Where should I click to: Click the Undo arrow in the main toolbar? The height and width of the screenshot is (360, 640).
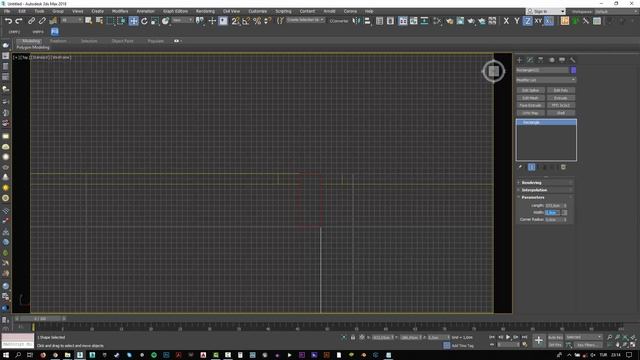pyautogui.click(x=8, y=21)
